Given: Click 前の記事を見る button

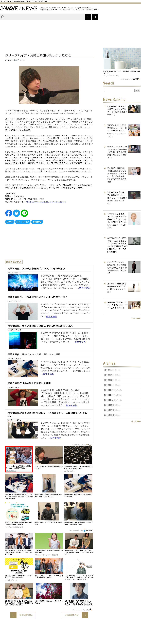Looking at the screenshot, I should [x=26, y=615].
